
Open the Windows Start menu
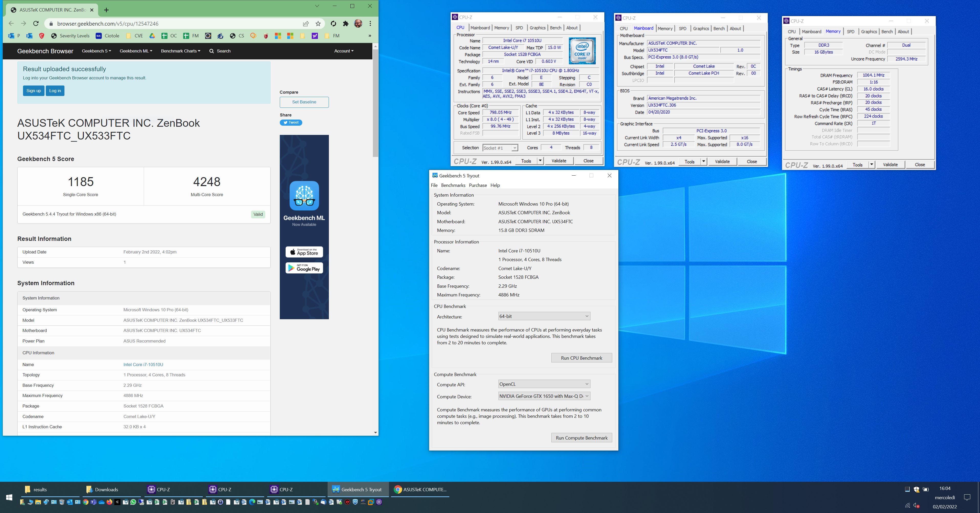9,497
